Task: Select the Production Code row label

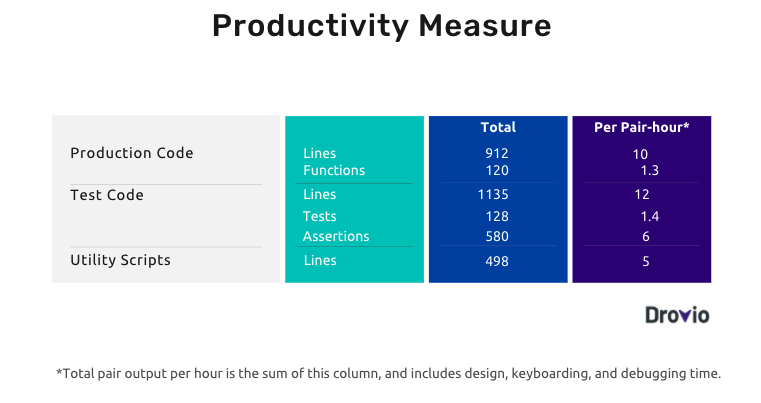Action: [x=132, y=153]
